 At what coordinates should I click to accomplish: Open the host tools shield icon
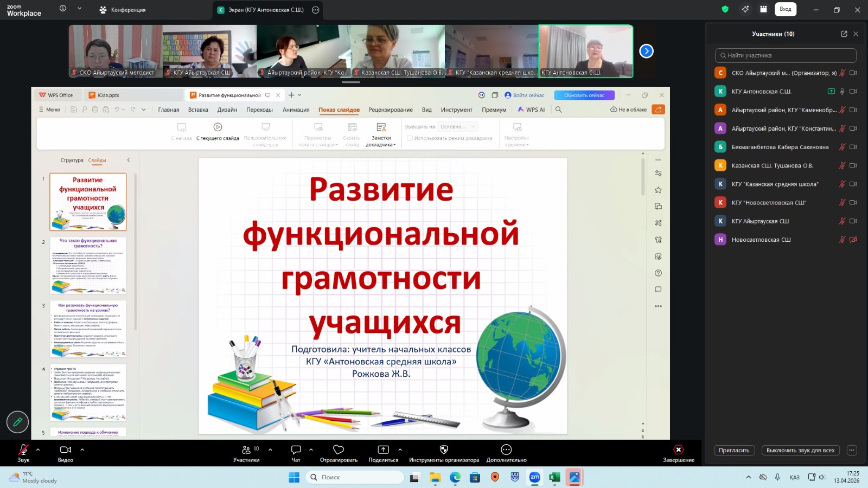click(444, 450)
